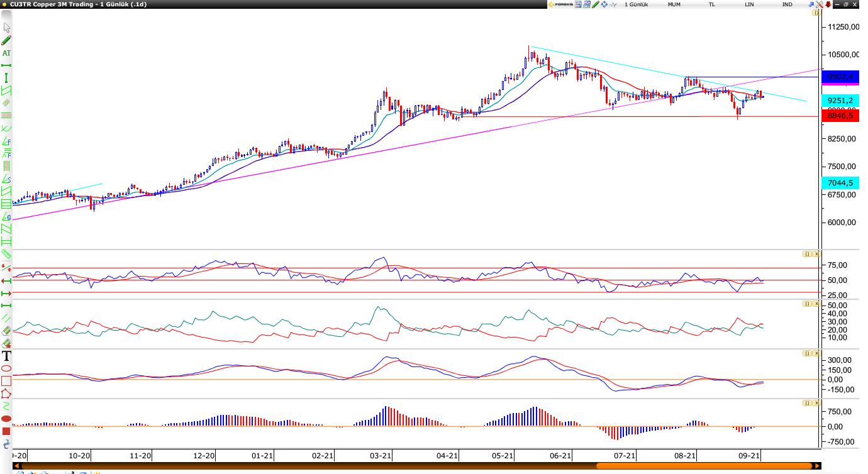Open the LIN scale selector

[x=749, y=4]
